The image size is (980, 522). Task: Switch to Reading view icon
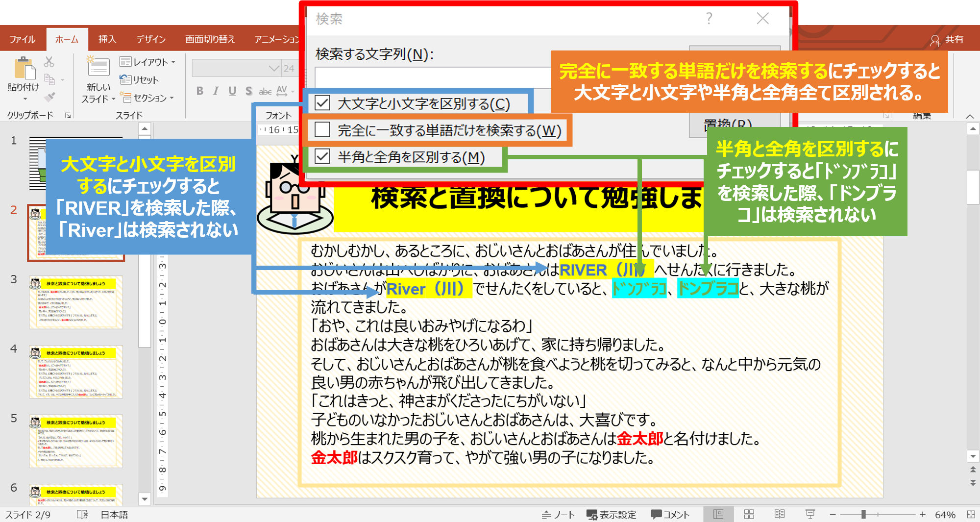[x=779, y=514]
